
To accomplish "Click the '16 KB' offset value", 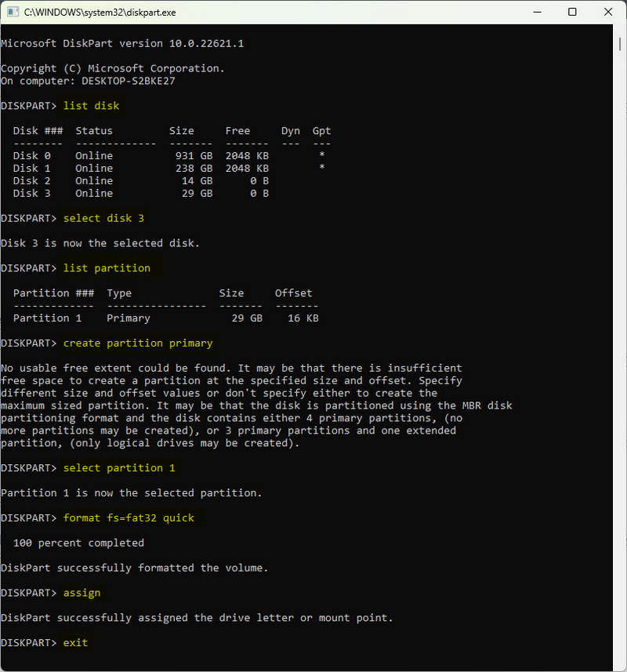I will click(x=303, y=318).
